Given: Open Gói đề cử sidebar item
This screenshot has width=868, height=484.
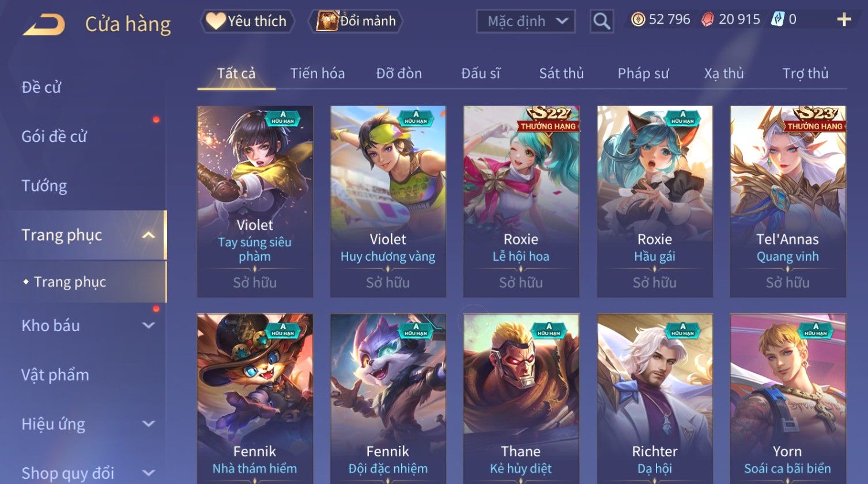Looking at the screenshot, I should click(x=54, y=137).
